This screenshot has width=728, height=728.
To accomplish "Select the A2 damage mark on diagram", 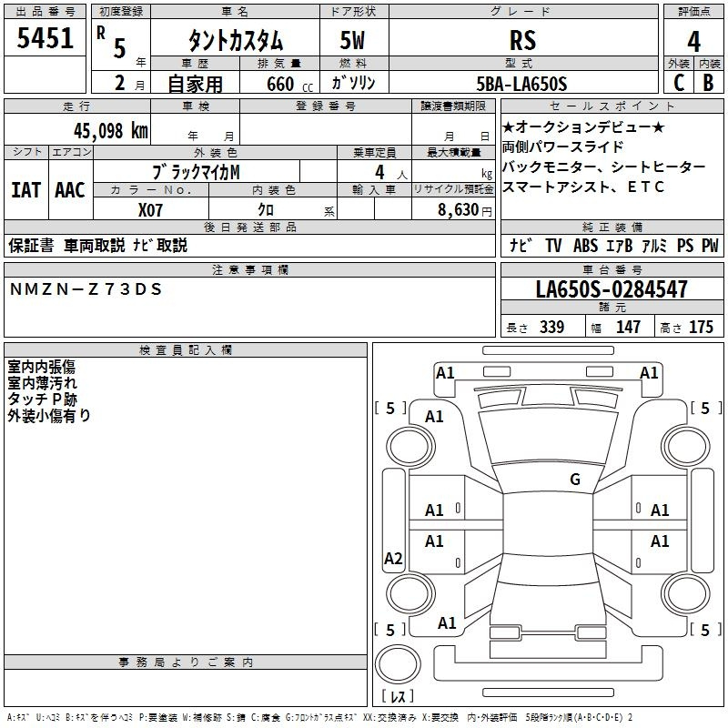I will pyautogui.click(x=393, y=559).
